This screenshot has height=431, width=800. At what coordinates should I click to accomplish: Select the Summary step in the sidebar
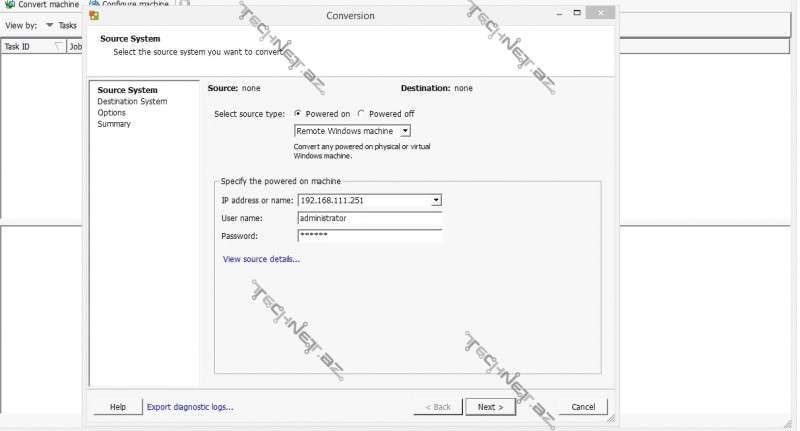114,124
